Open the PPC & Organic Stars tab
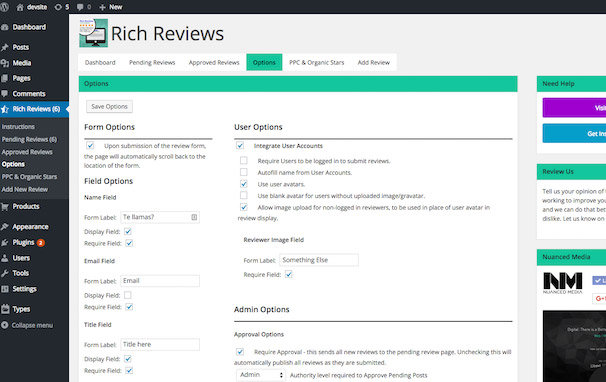606x382 pixels. (x=317, y=62)
